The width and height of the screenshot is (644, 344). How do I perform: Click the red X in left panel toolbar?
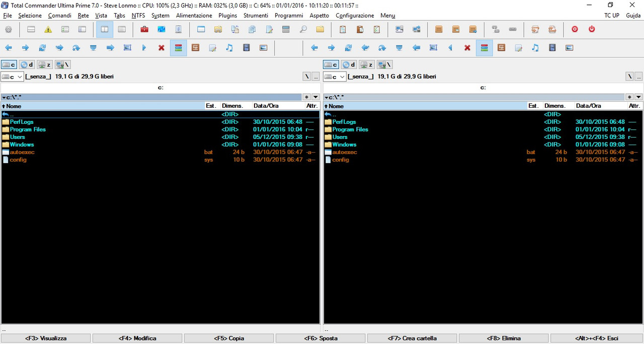pyautogui.click(x=162, y=48)
